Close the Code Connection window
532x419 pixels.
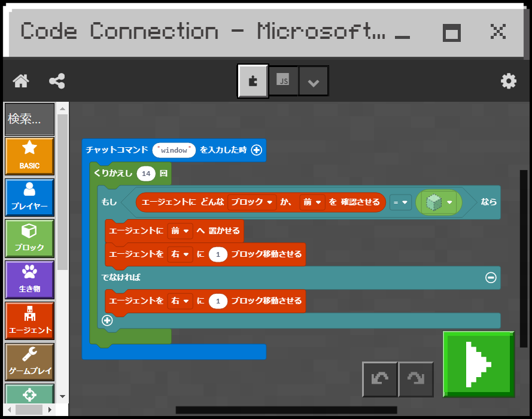(498, 32)
